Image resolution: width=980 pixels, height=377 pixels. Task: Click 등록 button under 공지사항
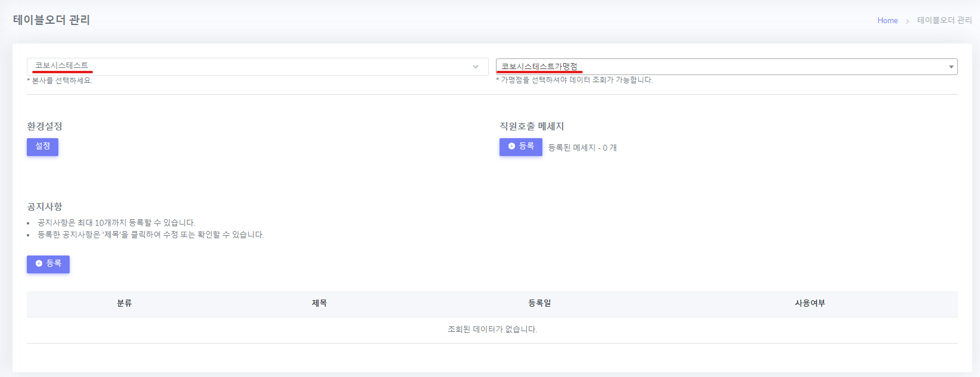pyautogui.click(x=48, y=264)
